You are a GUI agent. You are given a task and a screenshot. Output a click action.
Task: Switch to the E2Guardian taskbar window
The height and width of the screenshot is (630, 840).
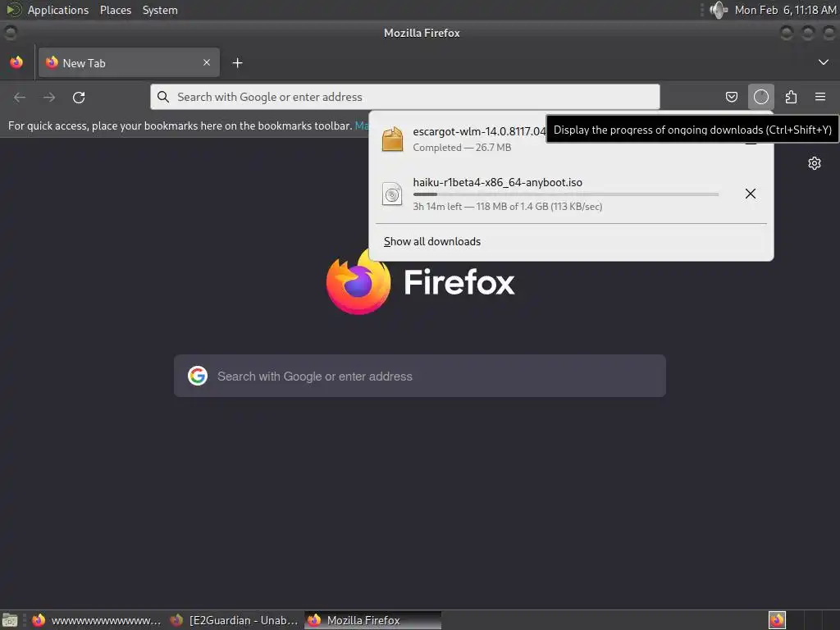234,620
